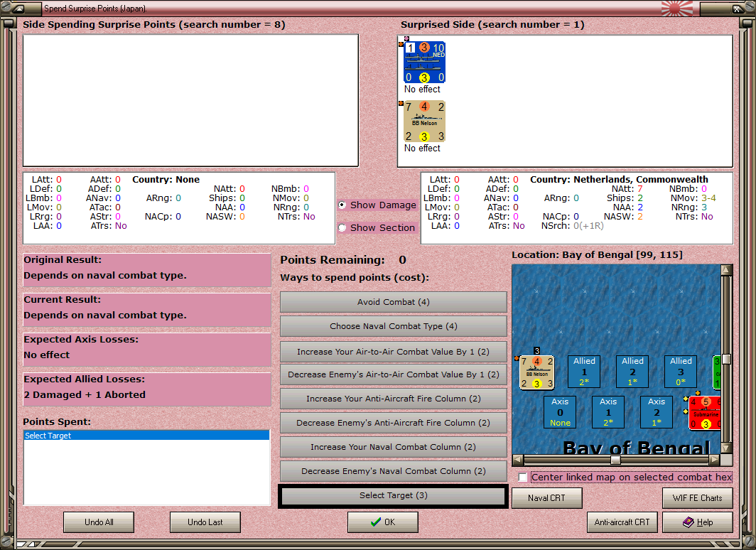Screen dimensions: 756x550
Task: Click the map's horizontal scrollbar thumb
Action: click(x=615, y=460)
